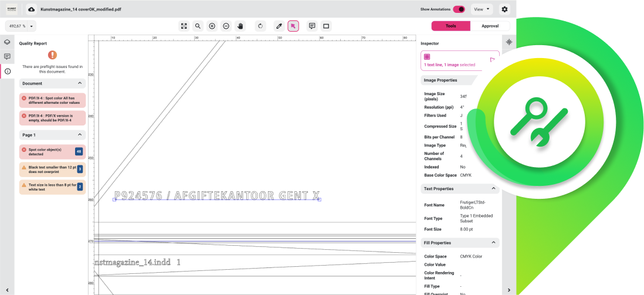
Task: Open settings via the gear icon
Action: [505, 9]
